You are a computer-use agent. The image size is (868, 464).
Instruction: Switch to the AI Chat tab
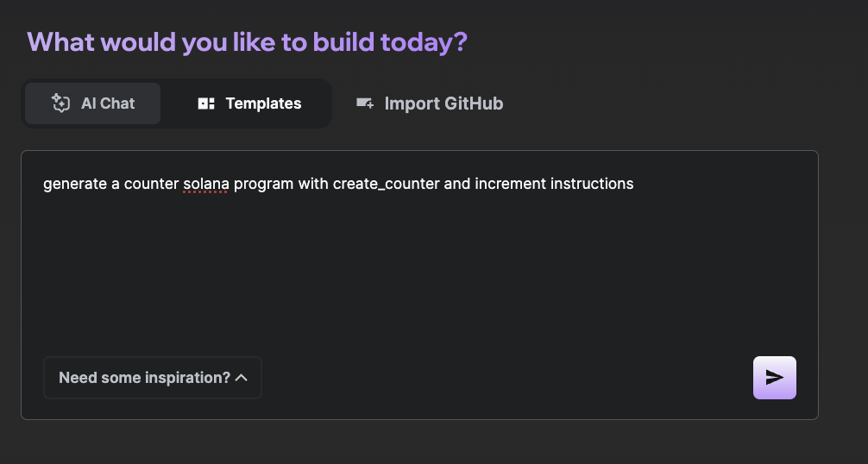click(93, 103)
